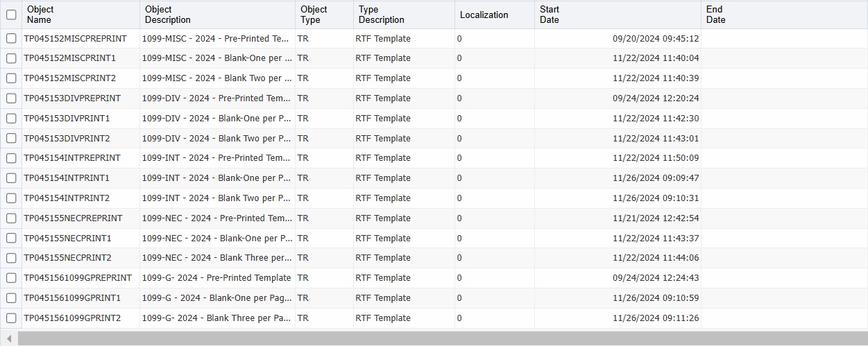Image resolution: width=868 pixels, height=346 pixels.
Task: Select the TP0451561099GPREPRINT object name
Action: pos(78,278)
